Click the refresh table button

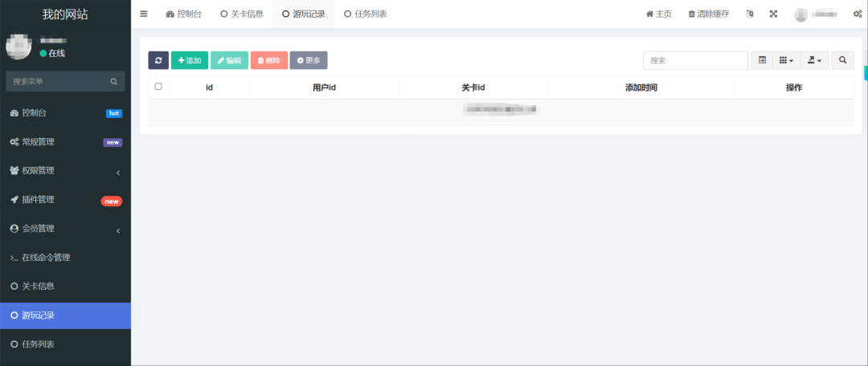[158, 60]
